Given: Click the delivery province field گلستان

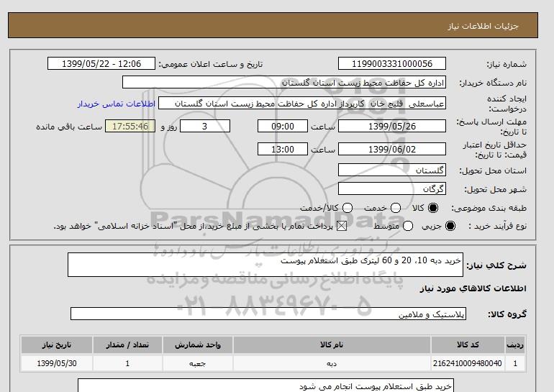Looking at the screenshot, I should tap(392, 170).
